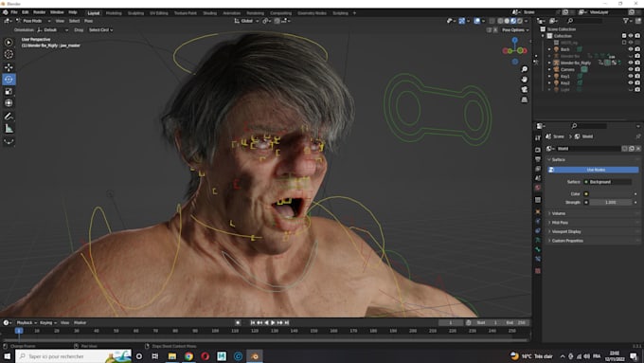644x363 pixels.
Task: Collapse the Surface panel
Action: (x=594, y=159)
